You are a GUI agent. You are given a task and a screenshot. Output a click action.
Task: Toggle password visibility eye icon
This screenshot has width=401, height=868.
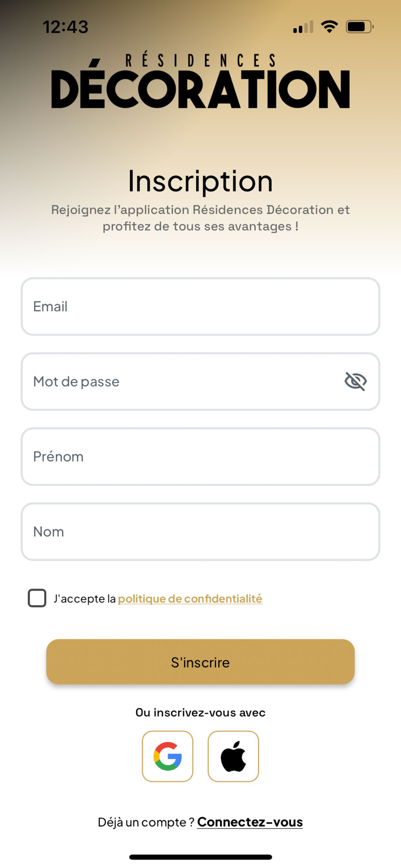355,381
